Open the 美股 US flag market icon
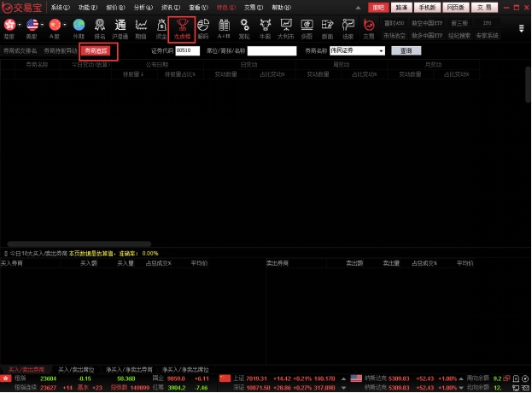Screen dimensions: 532x393 pos(33,28)
